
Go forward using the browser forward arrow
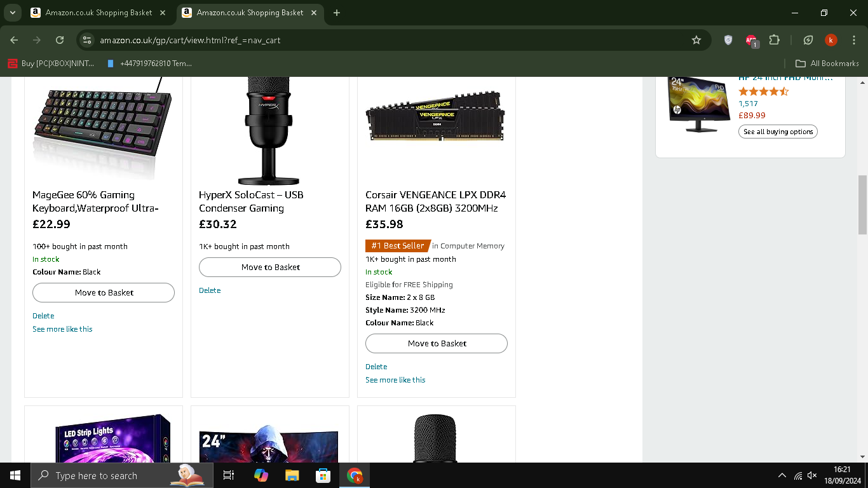click(x=37, y=40)
